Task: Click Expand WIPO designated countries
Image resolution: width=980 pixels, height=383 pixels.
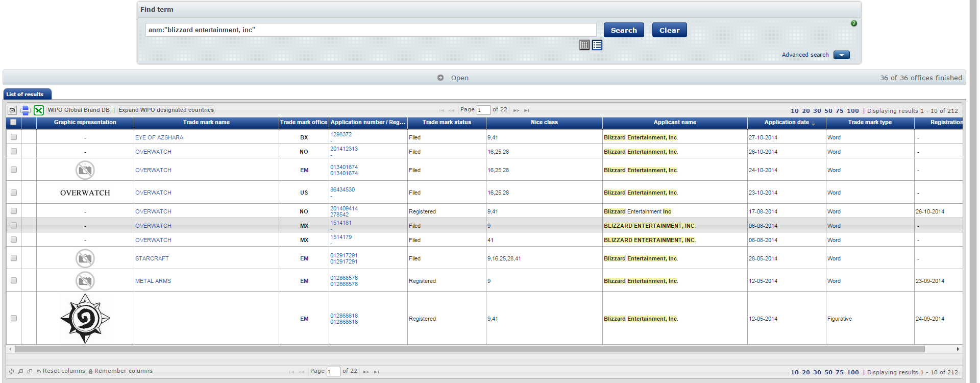Action: pos(166,110)
